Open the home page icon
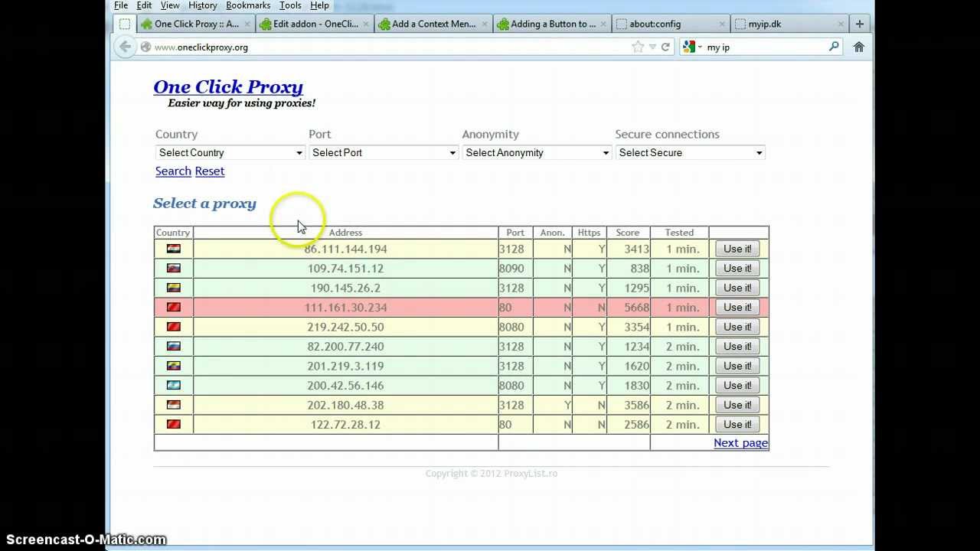The height and width of the screenshot is (551, 980). pos(859,47)
